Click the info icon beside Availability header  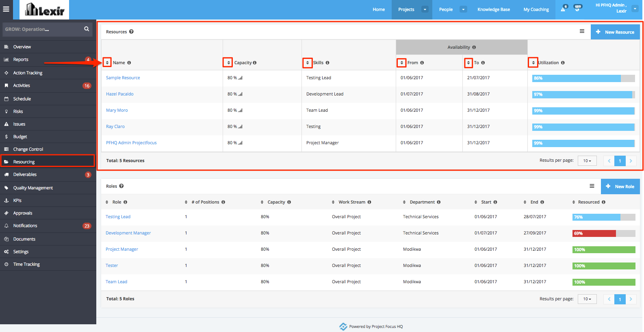point(474,48)
